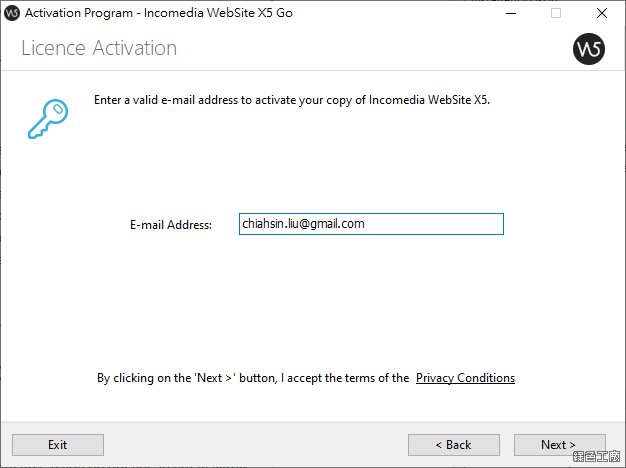626x468 pixels.
Task: Click the blue key icon
Action: click(x=48, y=119)
